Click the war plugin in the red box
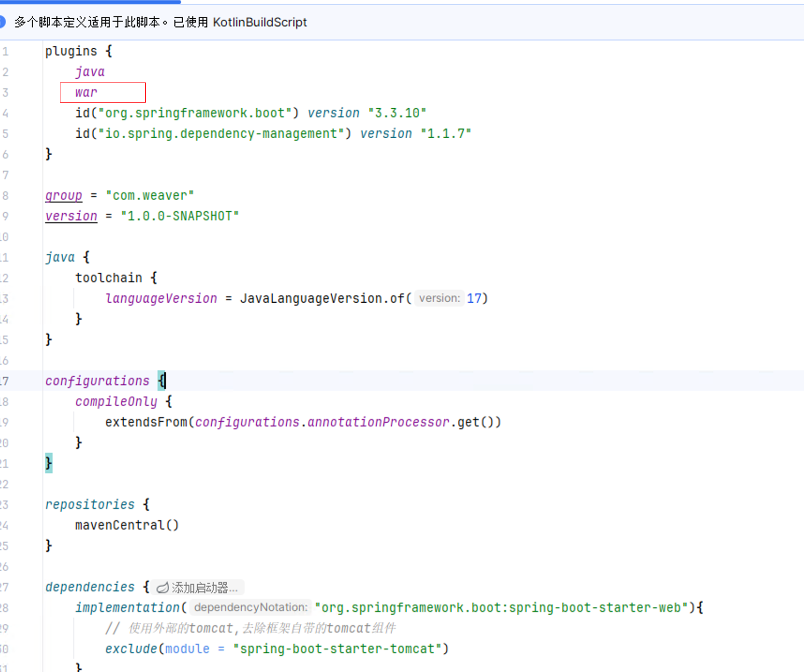Viewport: 804px width, 672px height. pyautogui.click(x=86, y=92)
